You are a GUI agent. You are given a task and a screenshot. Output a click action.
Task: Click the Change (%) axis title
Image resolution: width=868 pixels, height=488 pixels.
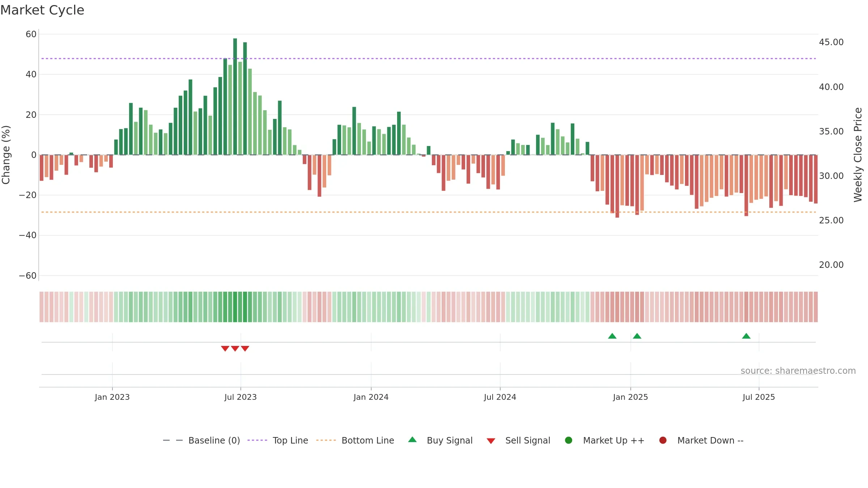pyautogui.click(x=6, y=155)
